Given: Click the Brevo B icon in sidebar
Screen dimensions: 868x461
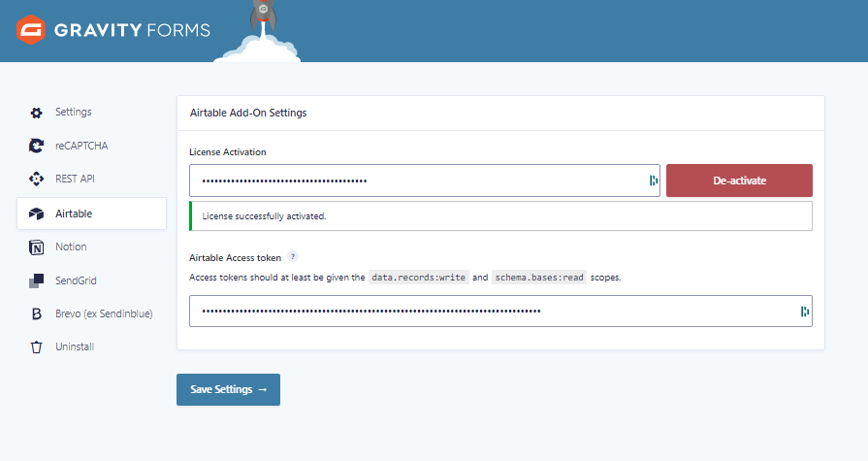Looking at the screenshot, I should tap(37, 313).
